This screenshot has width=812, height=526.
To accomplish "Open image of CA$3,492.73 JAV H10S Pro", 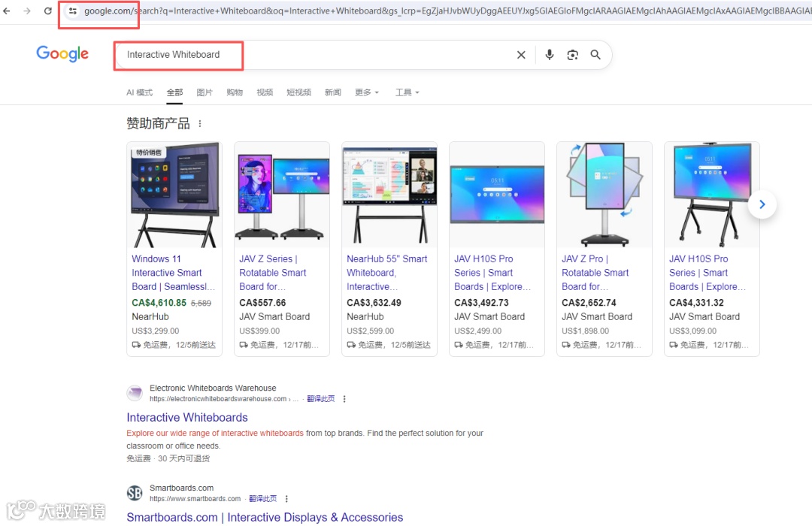I will 497,195.
